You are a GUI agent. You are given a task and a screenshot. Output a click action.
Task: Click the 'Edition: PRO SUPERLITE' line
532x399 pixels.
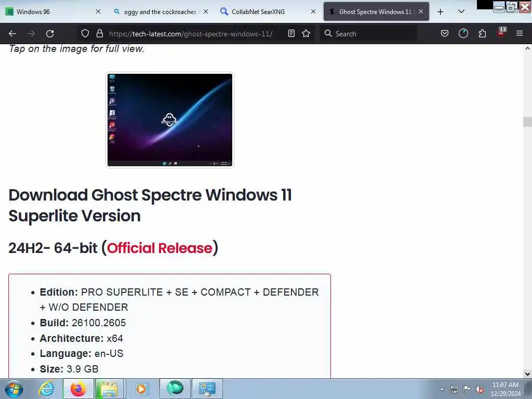179,300
